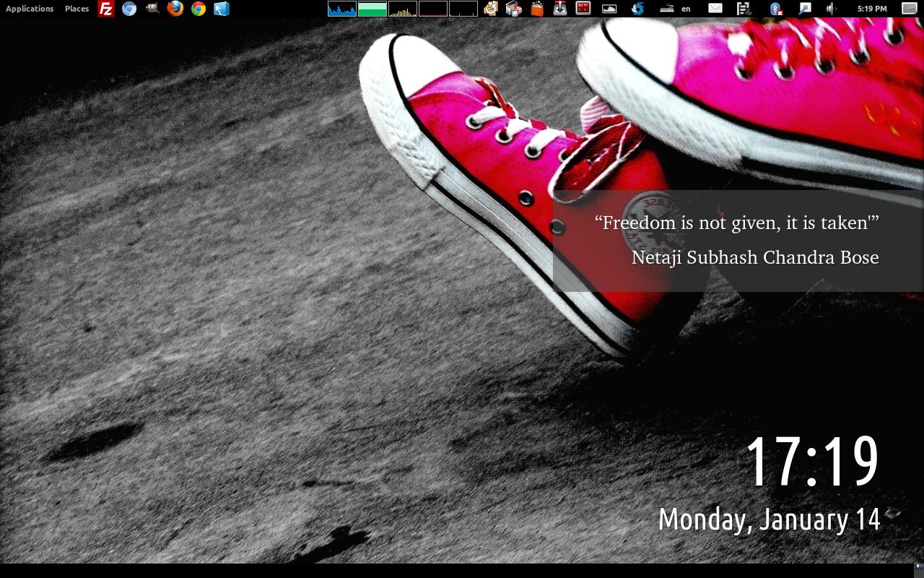Open the volume speaker control
Image resolution: width=924 pixels, height=578 pixels.
point(831,9)
